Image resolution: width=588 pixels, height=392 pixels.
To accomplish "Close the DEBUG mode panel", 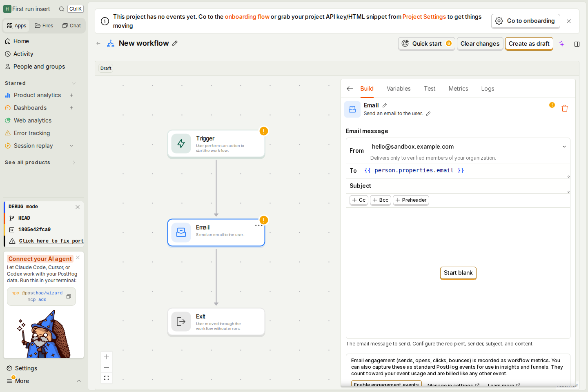I will point(78,207).
